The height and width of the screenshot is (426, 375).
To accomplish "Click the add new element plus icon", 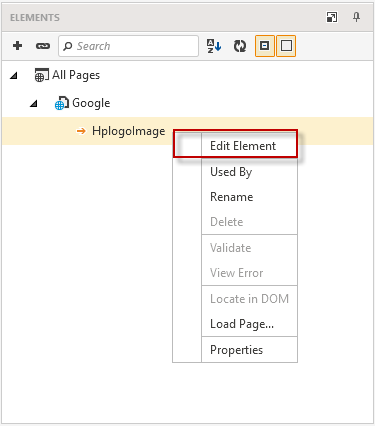I will point(17,46).
